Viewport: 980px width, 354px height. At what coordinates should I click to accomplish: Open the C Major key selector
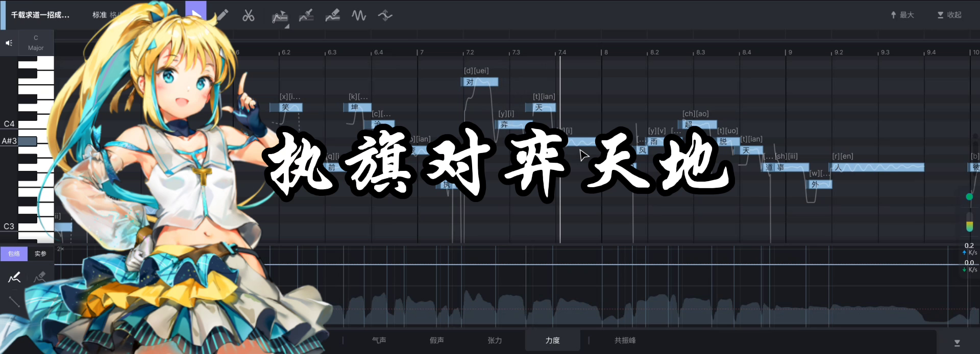(36, 43)
